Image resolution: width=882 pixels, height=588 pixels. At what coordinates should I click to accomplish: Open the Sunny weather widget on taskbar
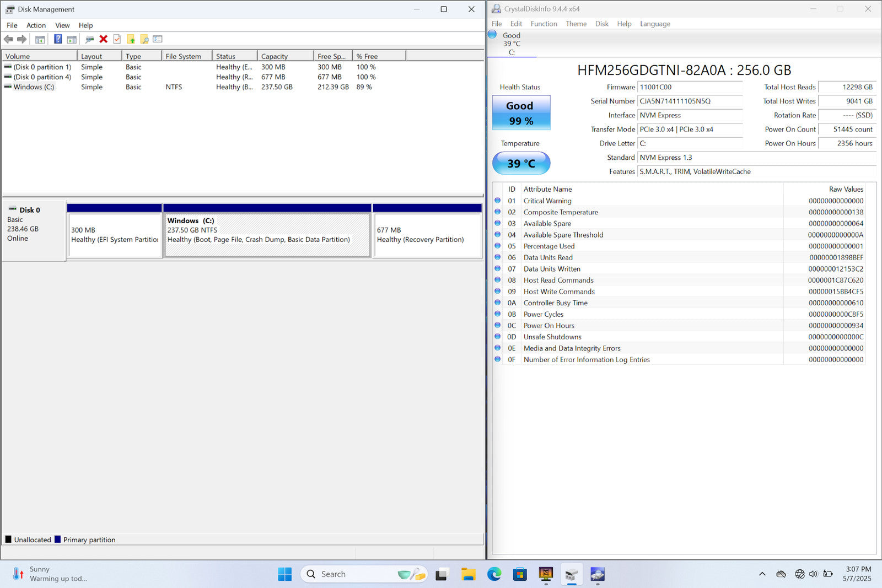[50, 574]
